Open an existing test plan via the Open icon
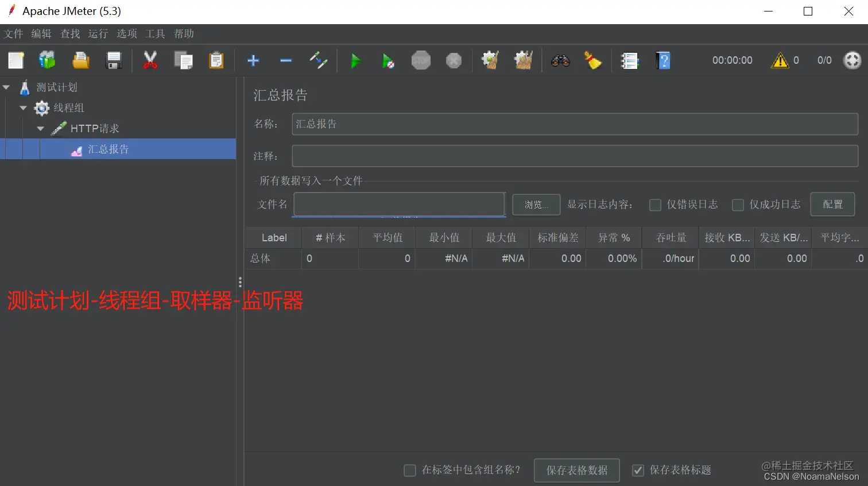868x486 pixels. [x=80, y=60]
